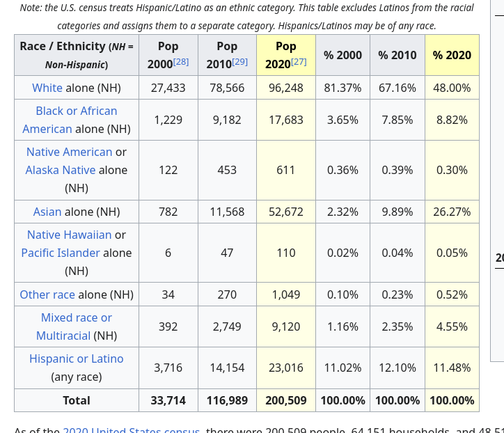504x433 pixels.
Task: Follow the Other race link
Action: coord(47,294)
